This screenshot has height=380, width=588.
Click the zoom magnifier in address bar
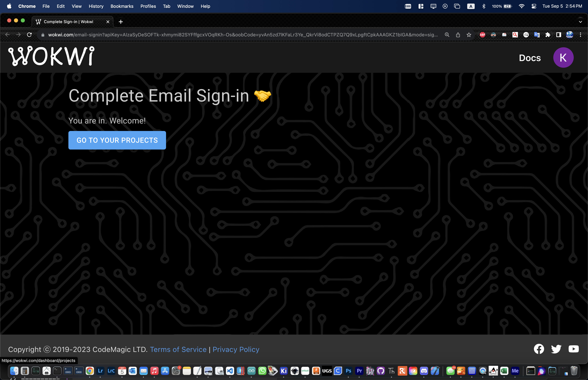coord(447,35)
